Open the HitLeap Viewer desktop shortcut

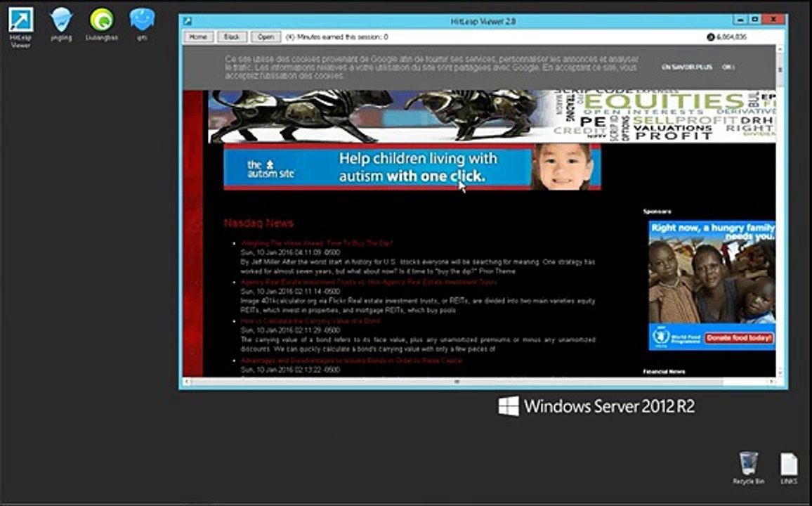20,27
